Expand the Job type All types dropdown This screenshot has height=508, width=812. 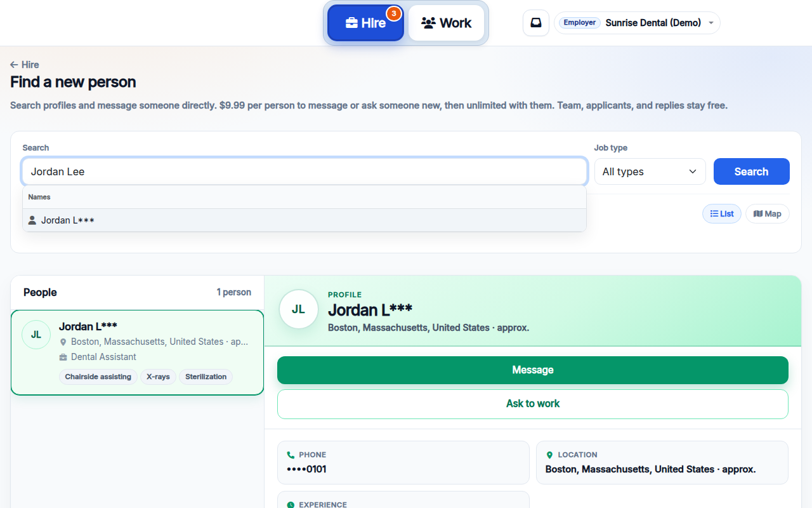click(650, 171)
